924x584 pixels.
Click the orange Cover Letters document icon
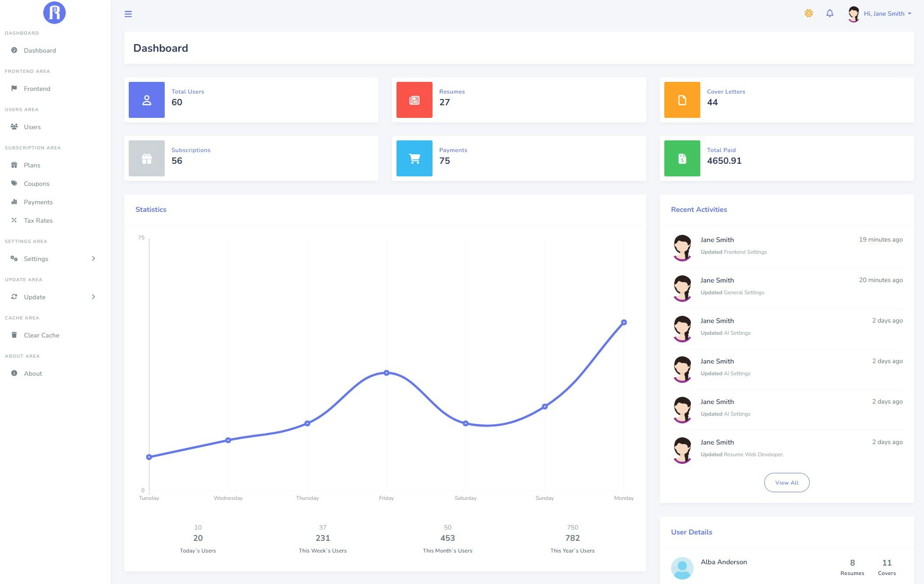tap(682, 99)
